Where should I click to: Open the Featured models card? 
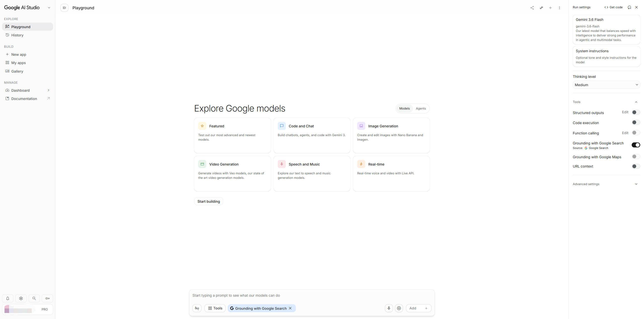(232, 135)
